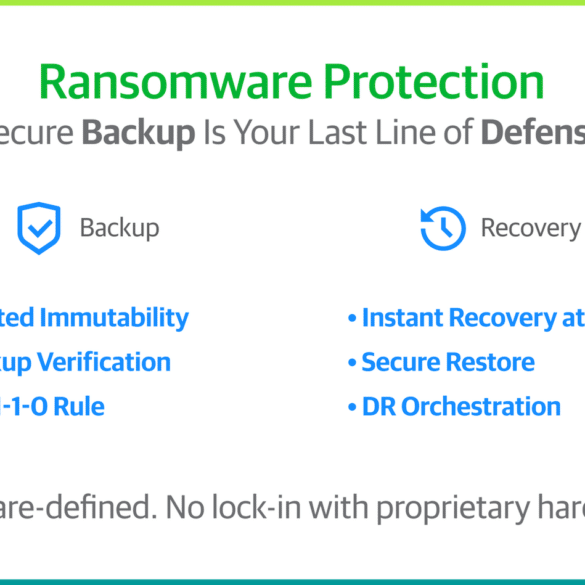Screen dimensions: 585x585
Task: Select the Backup section label
Action: click(119, 228)
